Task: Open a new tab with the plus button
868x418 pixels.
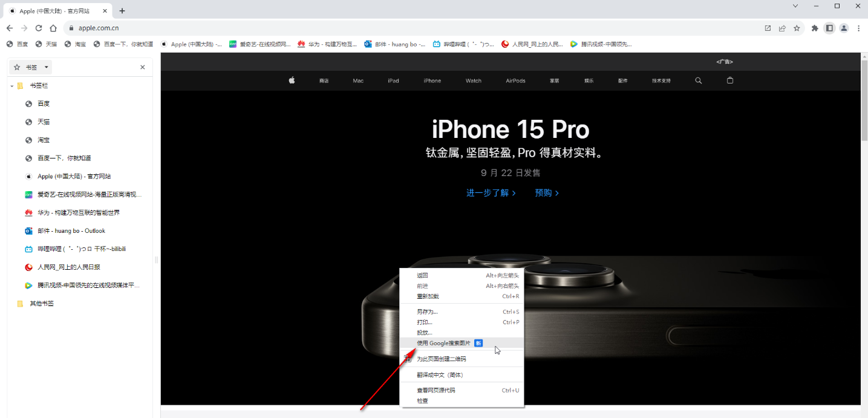Action: 122,11
